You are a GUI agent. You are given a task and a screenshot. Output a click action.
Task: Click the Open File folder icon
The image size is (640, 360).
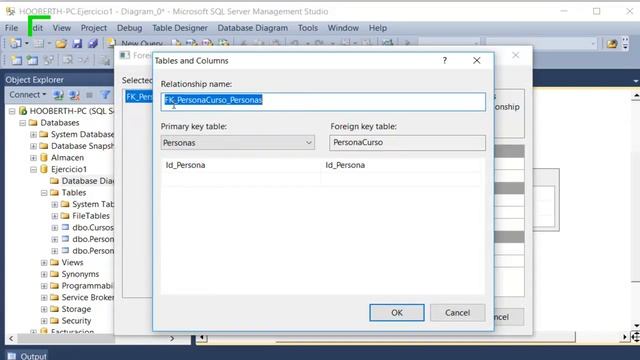pos(61,43)
